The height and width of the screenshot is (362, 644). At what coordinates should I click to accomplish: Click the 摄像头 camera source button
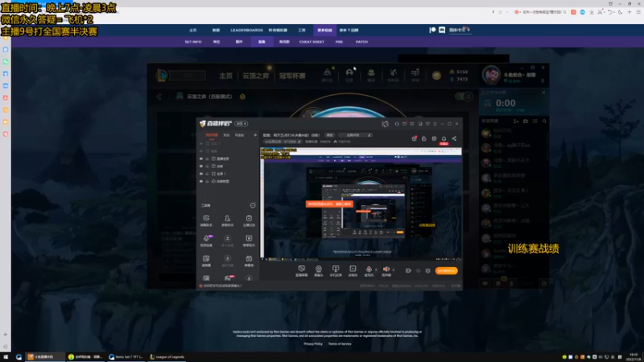(318, 271)
